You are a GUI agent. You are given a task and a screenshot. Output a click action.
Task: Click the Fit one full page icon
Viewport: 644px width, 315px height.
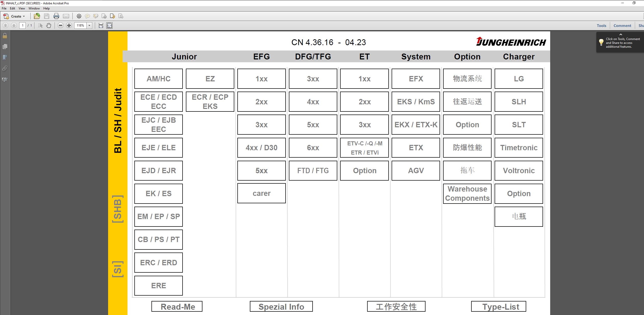tap(109, 26)
